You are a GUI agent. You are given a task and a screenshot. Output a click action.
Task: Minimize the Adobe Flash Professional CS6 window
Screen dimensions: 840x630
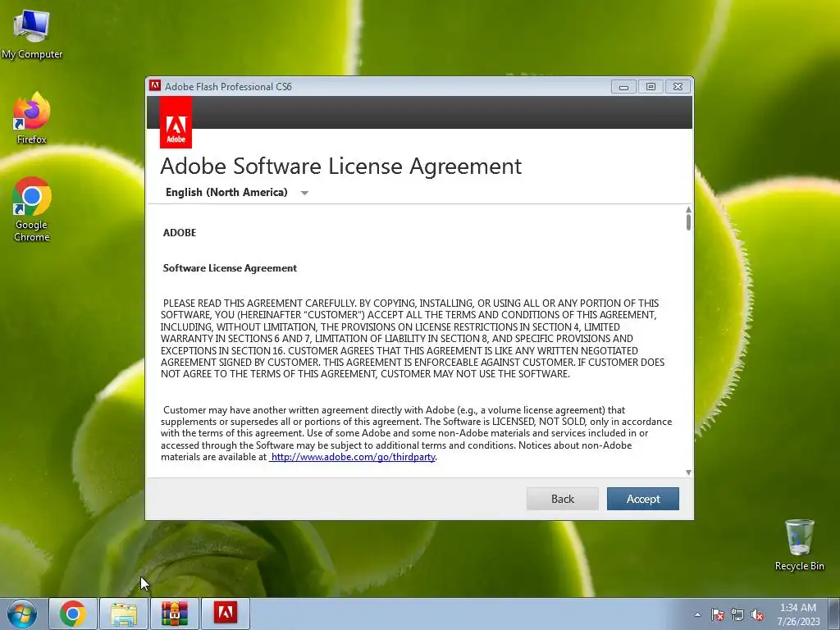pyautogui.click(x=623, y=87)
